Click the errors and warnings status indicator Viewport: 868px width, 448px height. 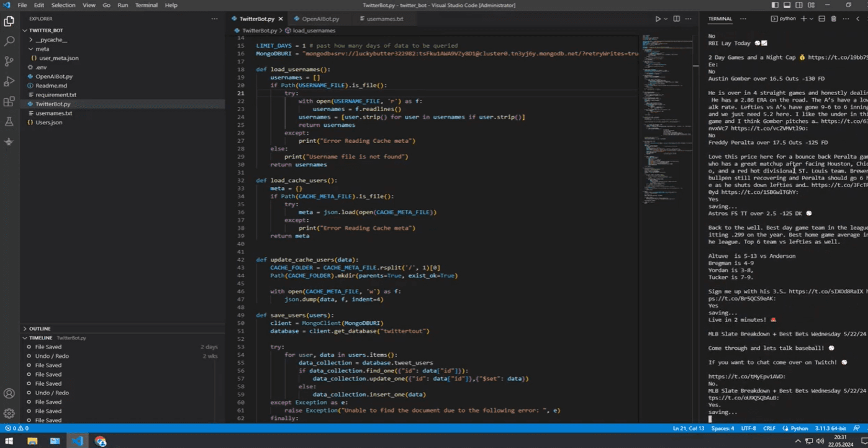point(16,429)
